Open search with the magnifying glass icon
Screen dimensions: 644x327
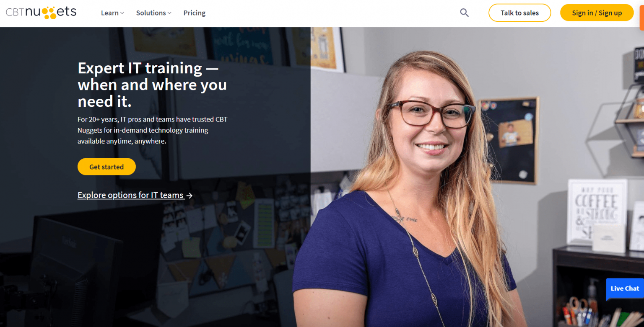(464, 13)
